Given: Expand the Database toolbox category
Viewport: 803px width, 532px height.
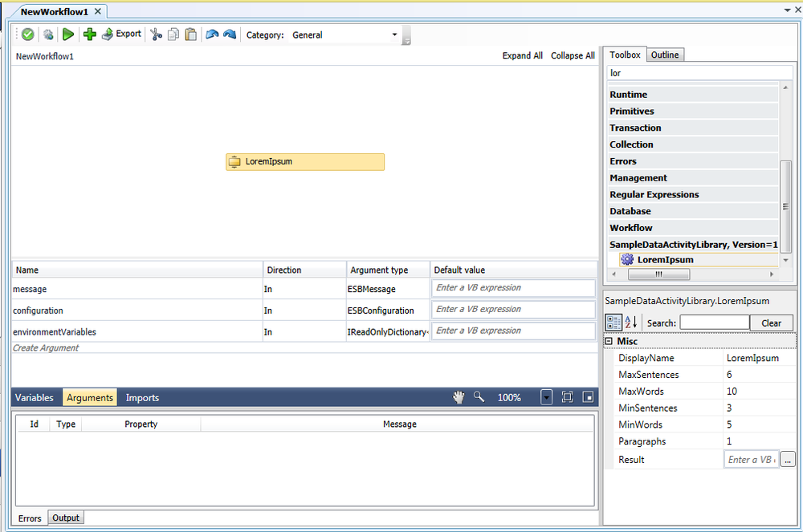Looking at the screenshot, I should coord(694,211).
